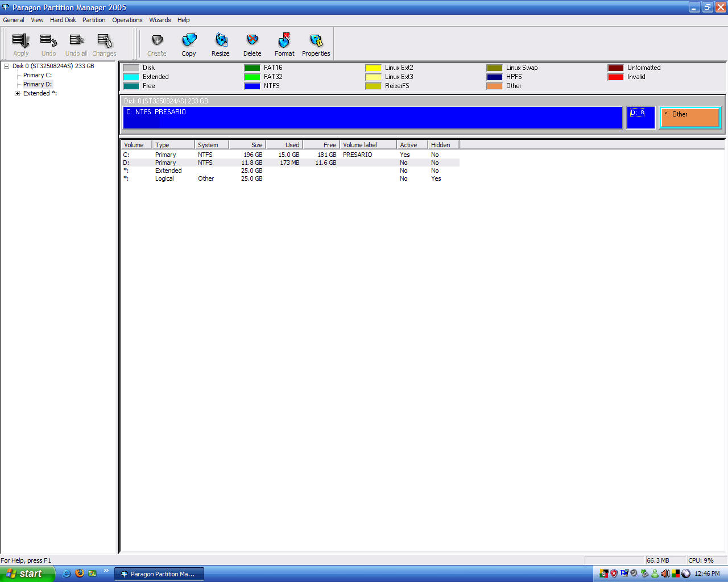
Task: Sort by the Active column header
Action: (x=412, y=145)
